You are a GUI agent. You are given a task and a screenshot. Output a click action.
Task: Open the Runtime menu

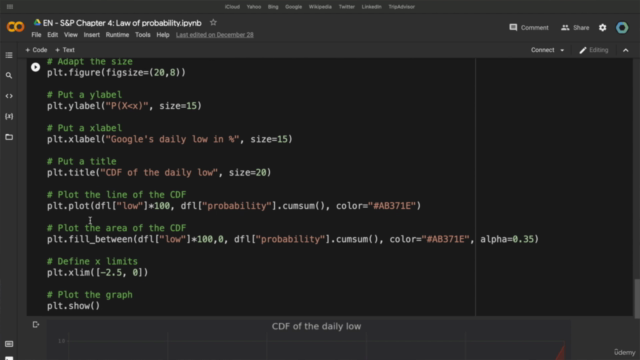[117, 35]
